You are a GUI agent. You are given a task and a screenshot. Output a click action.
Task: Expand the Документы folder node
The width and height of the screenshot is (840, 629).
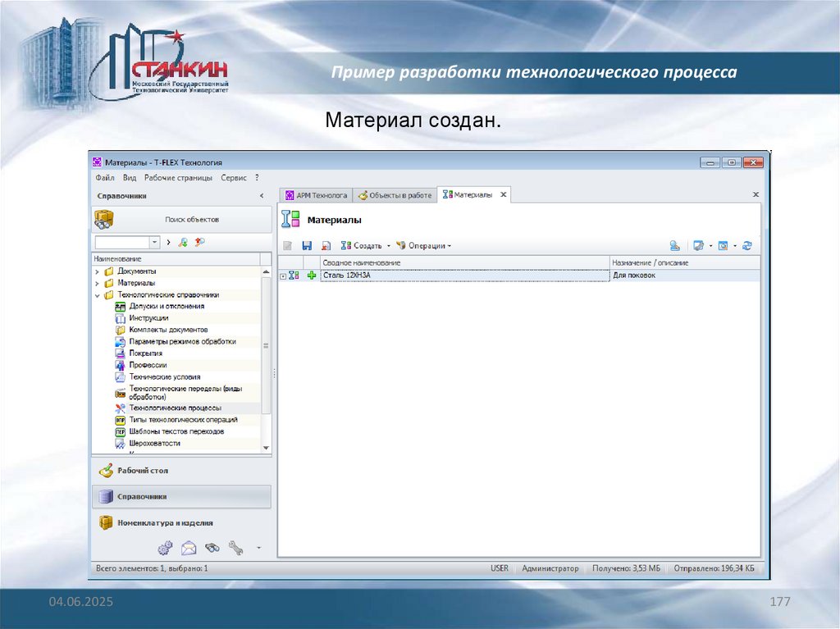(97, 271)
